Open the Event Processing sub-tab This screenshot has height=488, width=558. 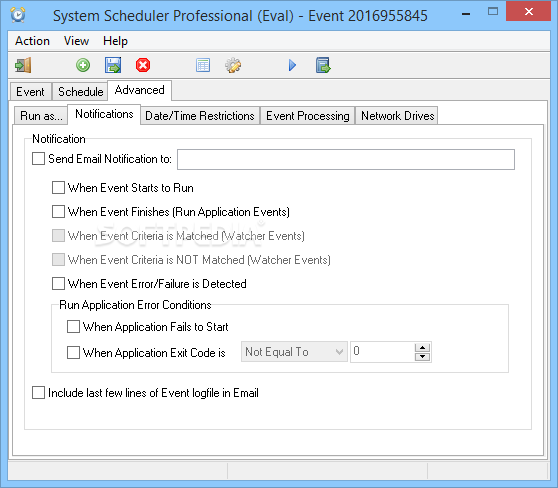coord(308,116)
